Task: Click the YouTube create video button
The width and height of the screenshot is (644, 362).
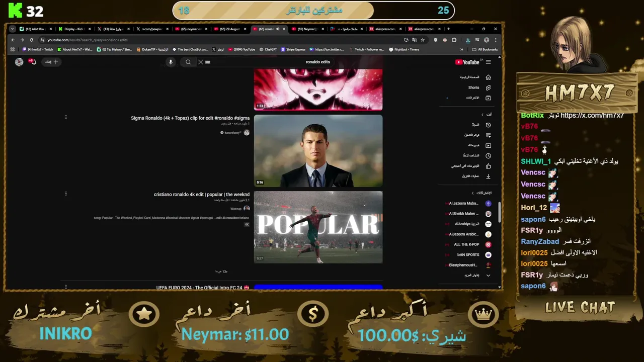Action: click(x=52, y=62)
